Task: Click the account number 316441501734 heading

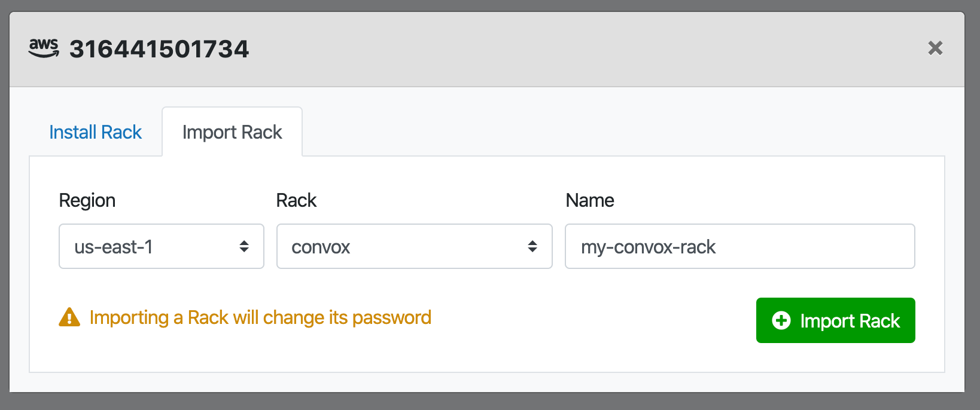Action: click(x=159, y=49)
